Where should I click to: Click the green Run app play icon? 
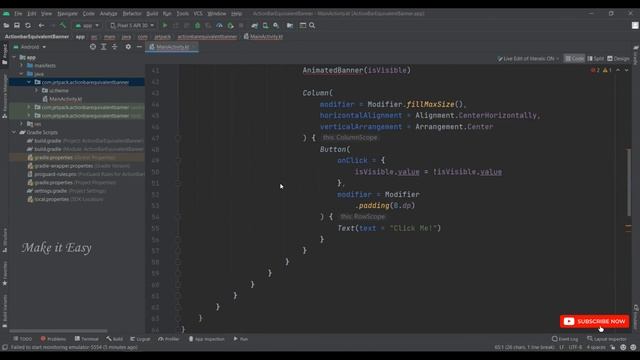coord(165,25)
